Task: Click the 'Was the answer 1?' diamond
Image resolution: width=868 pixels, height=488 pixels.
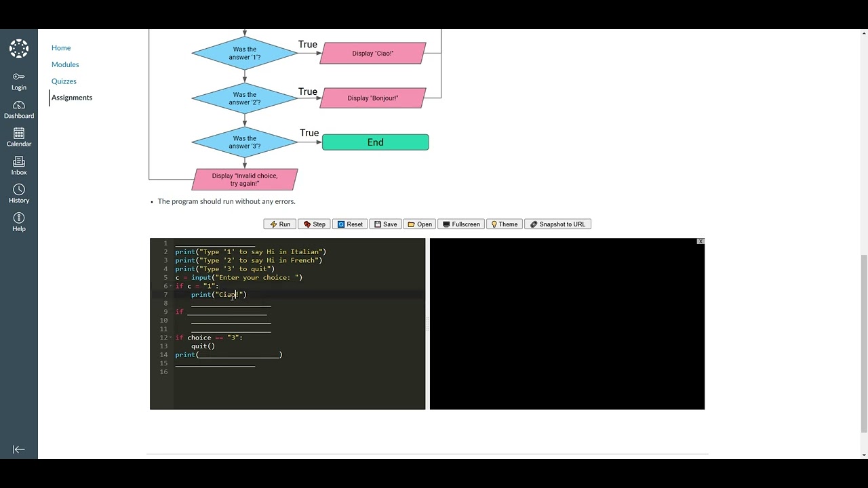Action: (x=245, y=54)
